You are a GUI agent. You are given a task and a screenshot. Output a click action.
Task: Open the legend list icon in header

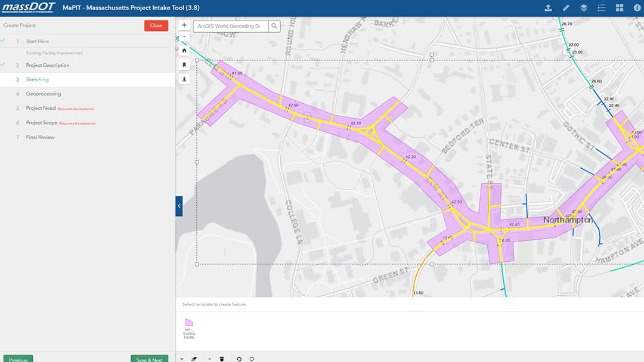(601, 8)
